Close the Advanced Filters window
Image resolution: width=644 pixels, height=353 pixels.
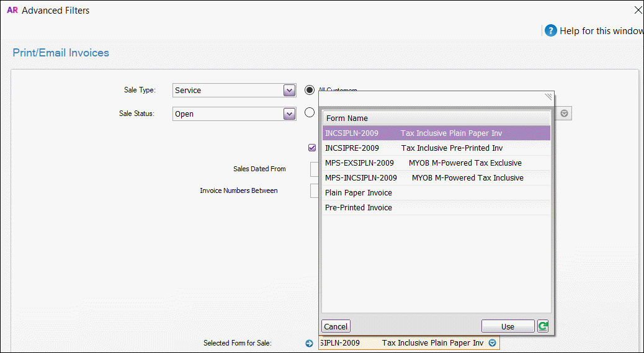pyautogui.click(x=638, y=11)
